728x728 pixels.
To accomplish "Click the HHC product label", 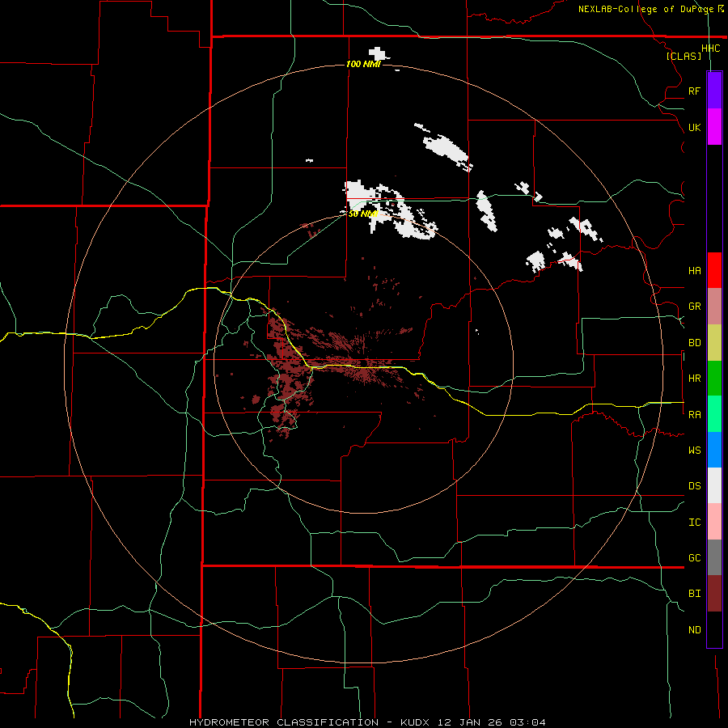I will tap(710, 49).
